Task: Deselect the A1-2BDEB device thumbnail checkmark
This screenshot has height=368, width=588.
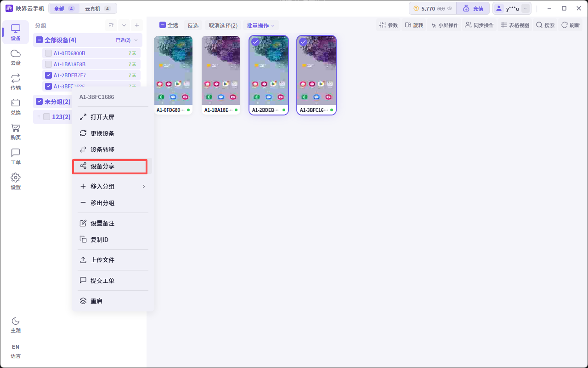Action: [255, 42]
